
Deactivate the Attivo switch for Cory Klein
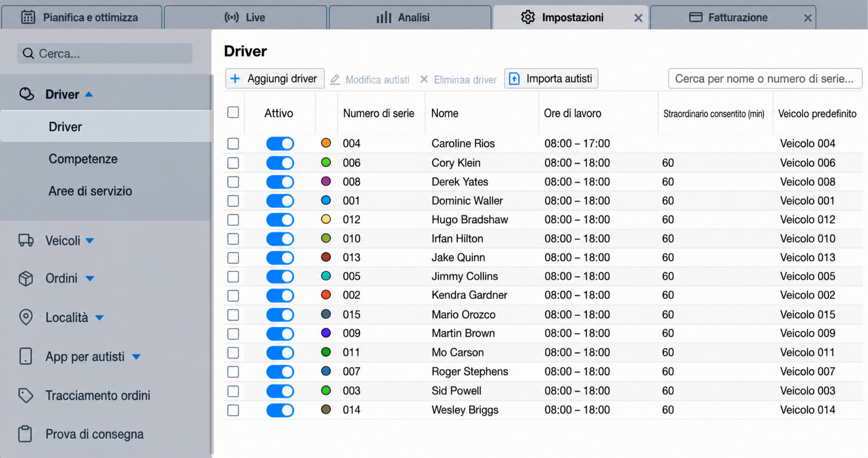(280, 163)
